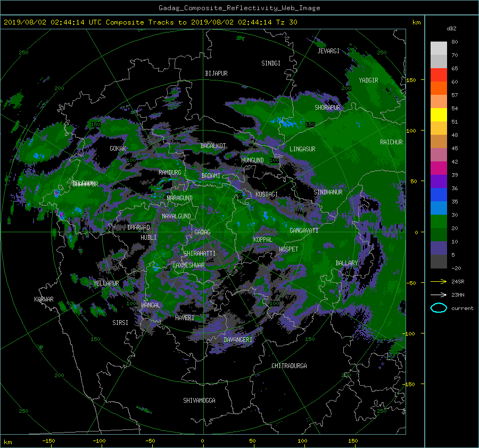Click the bottom-left km axis unit label

click(7, 442)
